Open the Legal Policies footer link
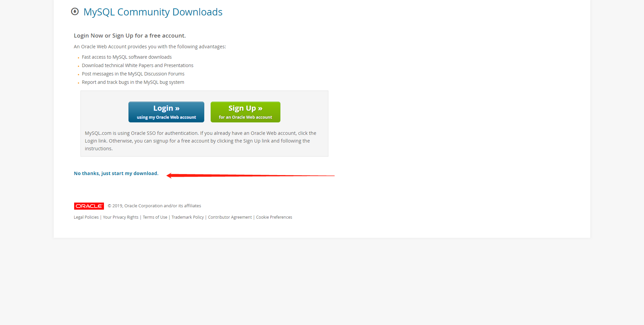The image size is (644, 325). point(86,217)
